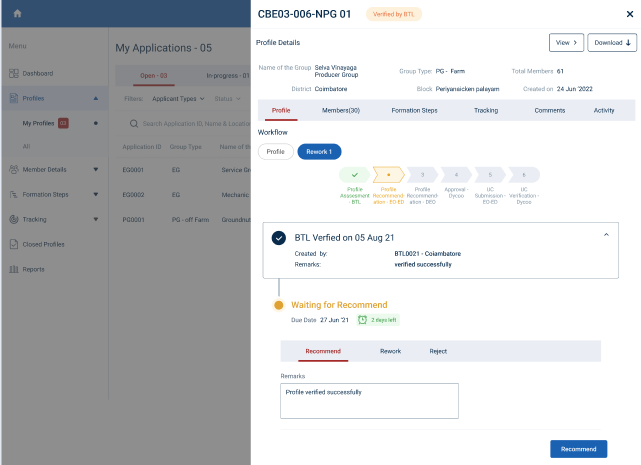641x465 pixels.
Task: Select the Profile Assessment BTL workflow step
Action: (355, 175)
